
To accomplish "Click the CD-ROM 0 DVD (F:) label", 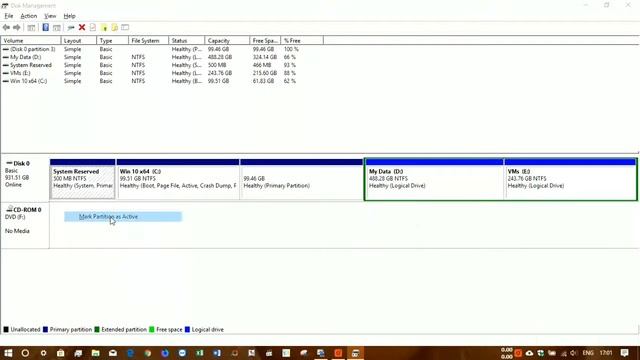I will point(25,224).
